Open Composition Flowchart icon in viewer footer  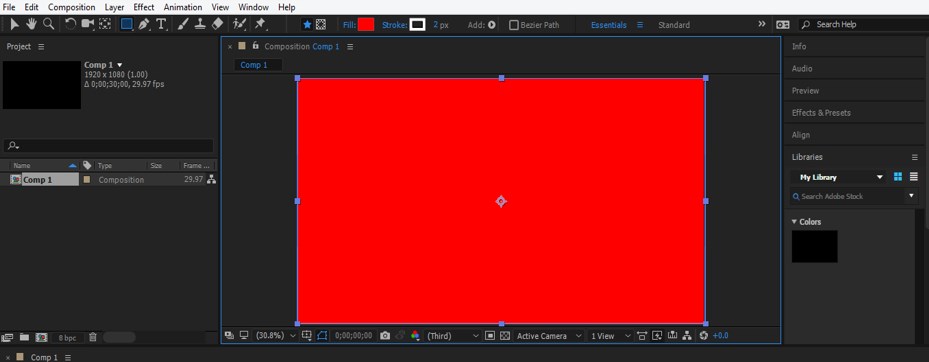point(687,336)
